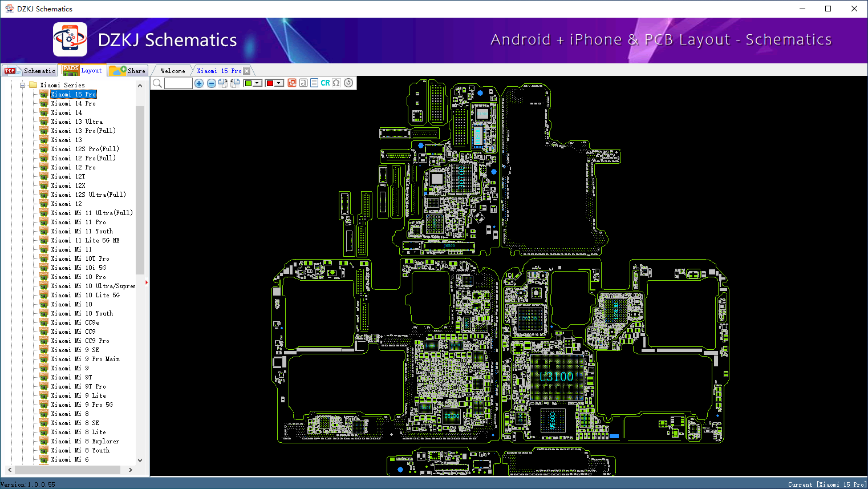Screen dimensions: 868x489
Task: Click the PADS icon beside Xiaomi 15 Pro
Action: point(44,94)
